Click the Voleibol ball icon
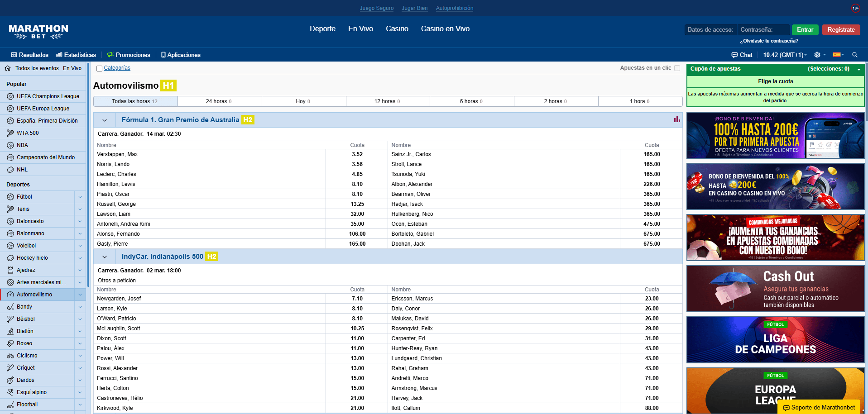This screenshot has width=868, height=414. (10, 246)
